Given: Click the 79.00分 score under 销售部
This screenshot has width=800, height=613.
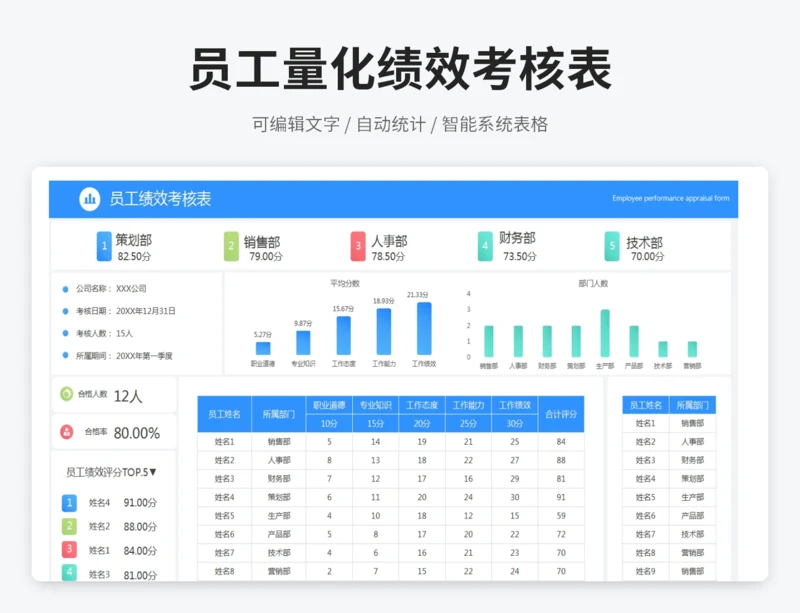Looking at the screenshot, I should click(266, 256).
